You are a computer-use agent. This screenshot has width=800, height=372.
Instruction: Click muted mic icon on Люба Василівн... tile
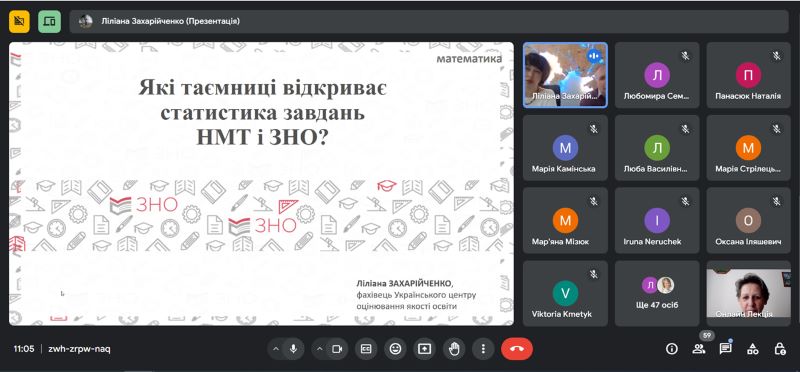coord(685,129)
